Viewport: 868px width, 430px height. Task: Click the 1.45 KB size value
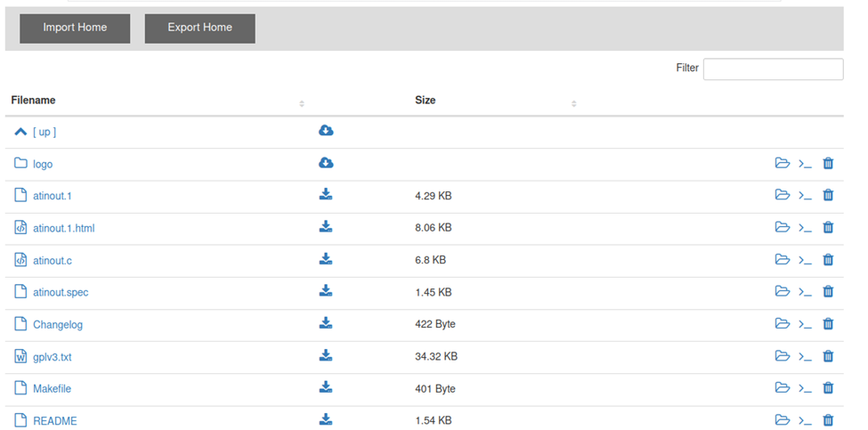434,292
